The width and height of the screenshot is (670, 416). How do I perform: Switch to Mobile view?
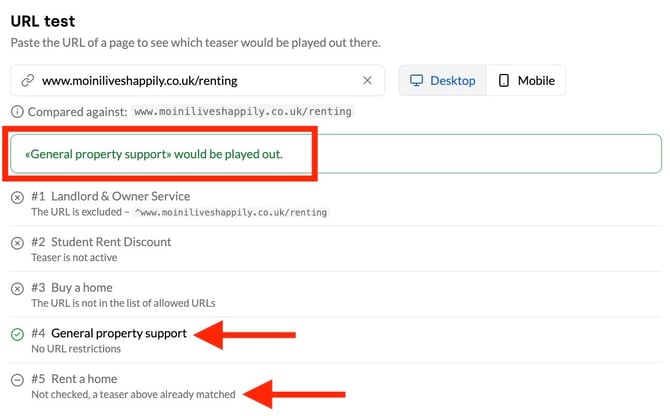point(526,80)
